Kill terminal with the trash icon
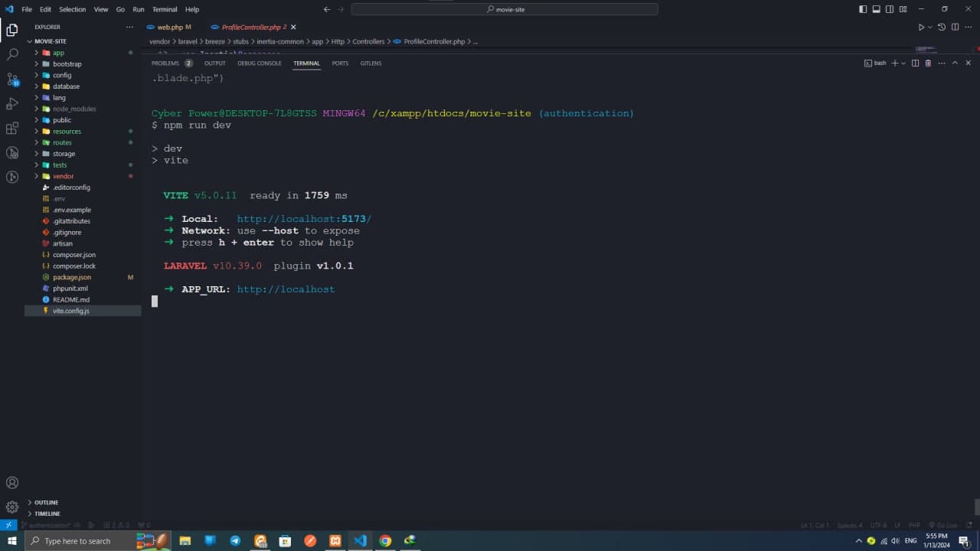This screenshot has height=551, width=980. click(x=928, y=63)
